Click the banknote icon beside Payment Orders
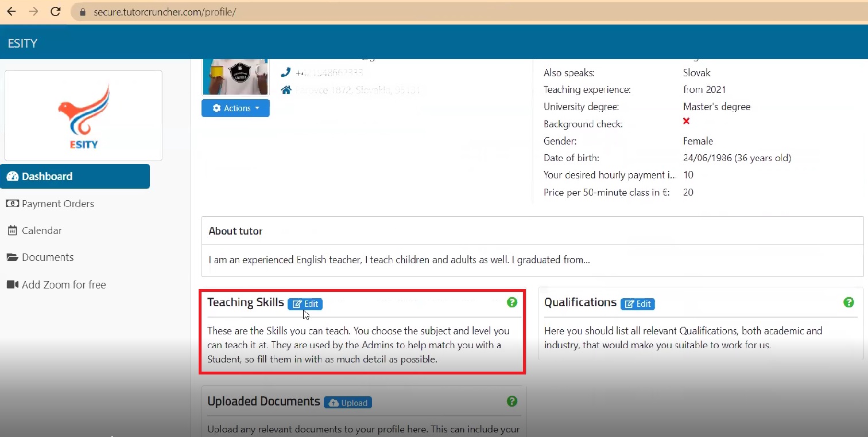The width and height of the screenshot is (868, 437). (13, 204)
